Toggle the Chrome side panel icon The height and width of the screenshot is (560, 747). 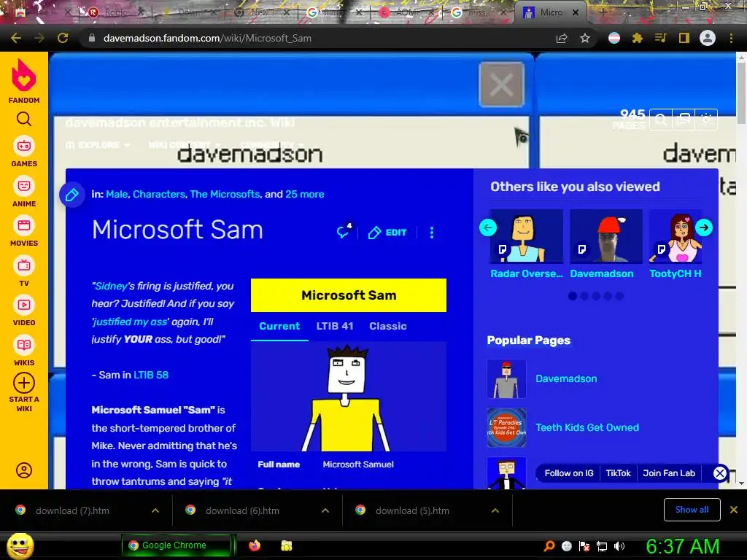pos(684,38)
